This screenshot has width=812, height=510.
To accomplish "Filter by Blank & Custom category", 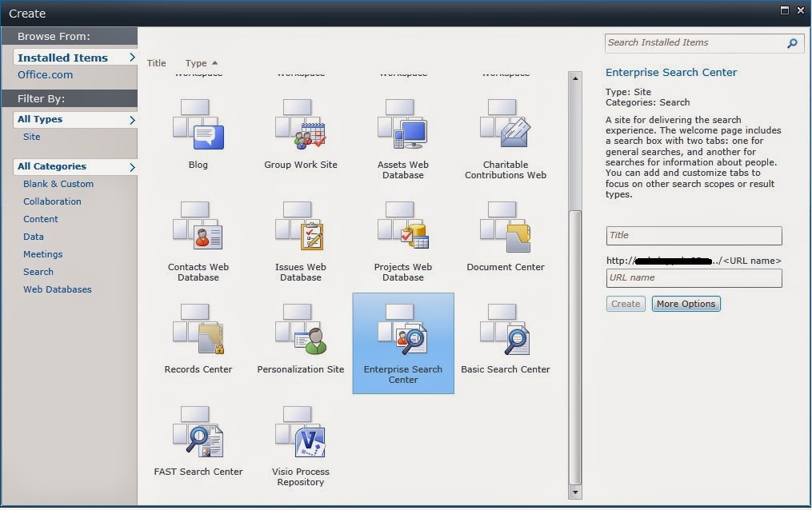I will tap(58, 184).
